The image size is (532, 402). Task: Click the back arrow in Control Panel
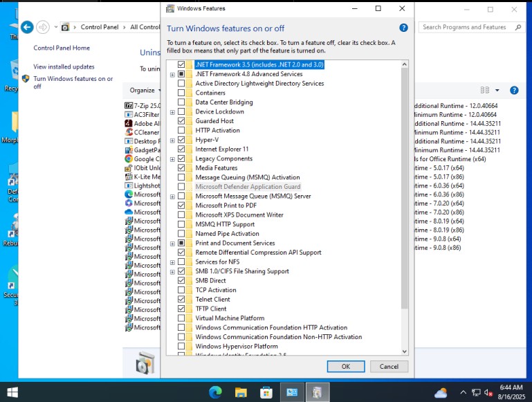click(27, 27)
